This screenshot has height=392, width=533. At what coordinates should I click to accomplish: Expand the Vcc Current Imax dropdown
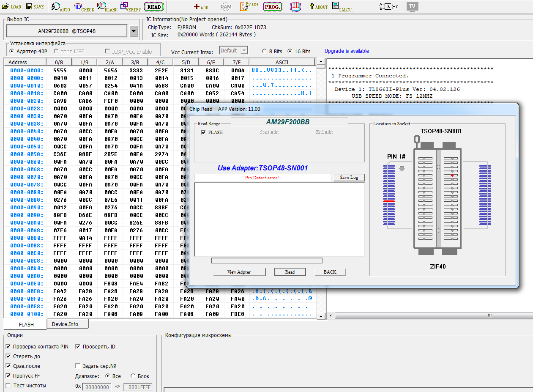[244, 51]
